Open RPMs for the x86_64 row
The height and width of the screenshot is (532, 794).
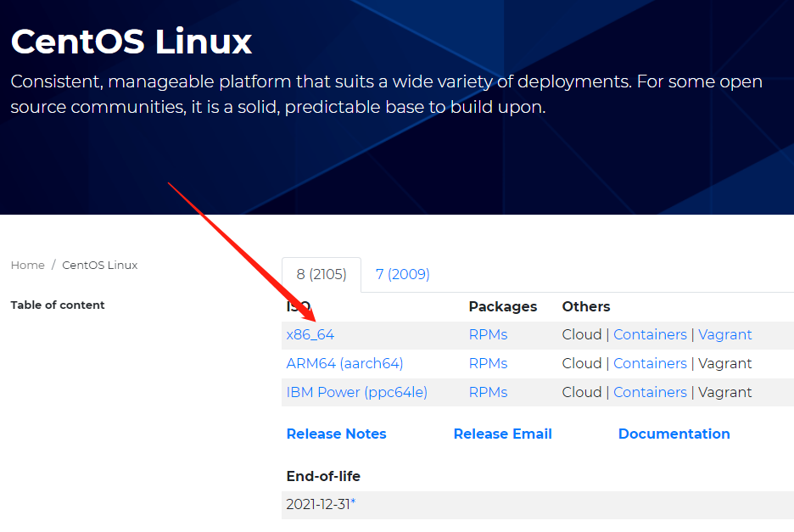point(488,335)
